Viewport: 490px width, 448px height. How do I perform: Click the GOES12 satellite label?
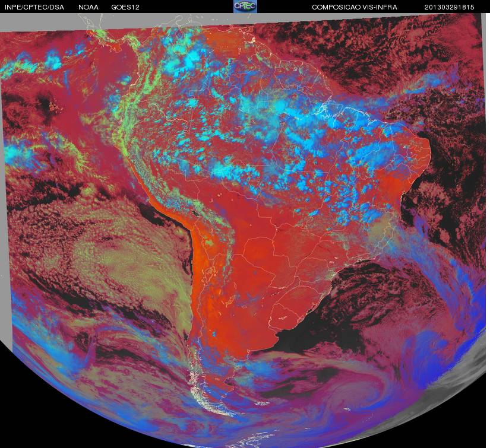click(x=125, y=7)
